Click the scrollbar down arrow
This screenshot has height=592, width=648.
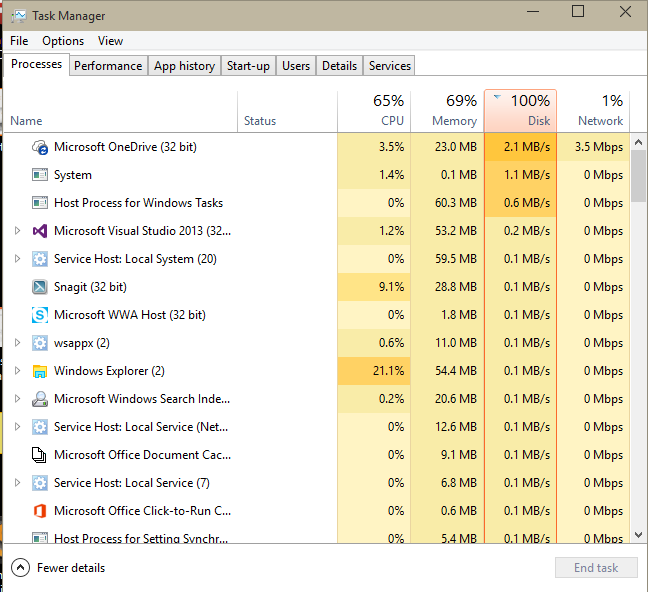tap(638, 535)
